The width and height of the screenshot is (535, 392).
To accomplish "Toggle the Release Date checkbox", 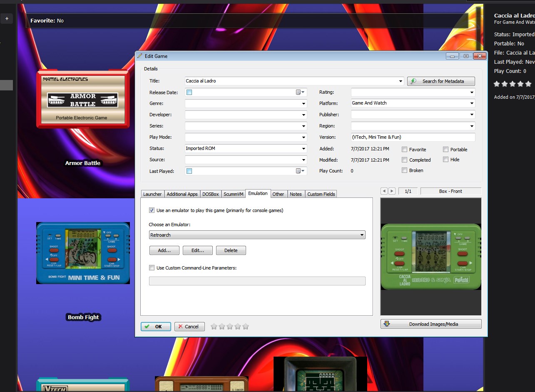I will click(x=189, y=92).
